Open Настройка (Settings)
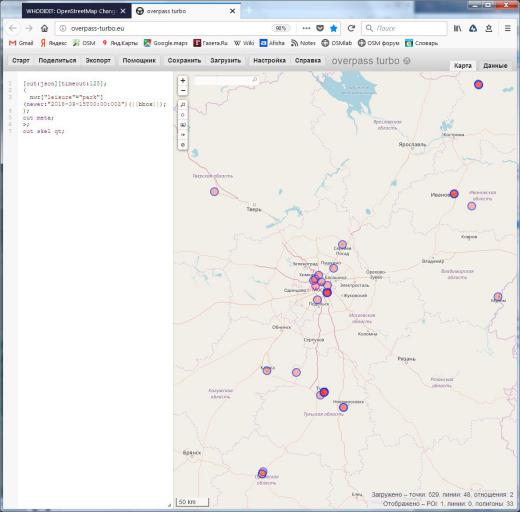This screenshot has width=520, height=512. coord(269,61)
